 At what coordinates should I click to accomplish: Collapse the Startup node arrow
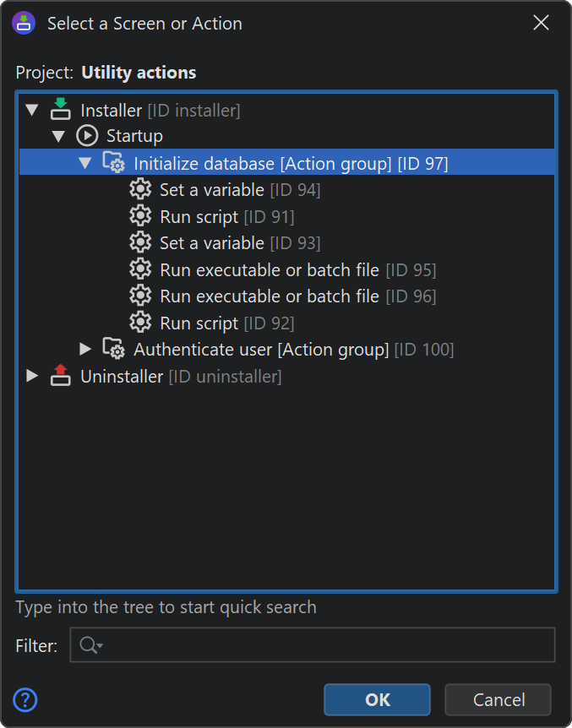pos(58,136)
